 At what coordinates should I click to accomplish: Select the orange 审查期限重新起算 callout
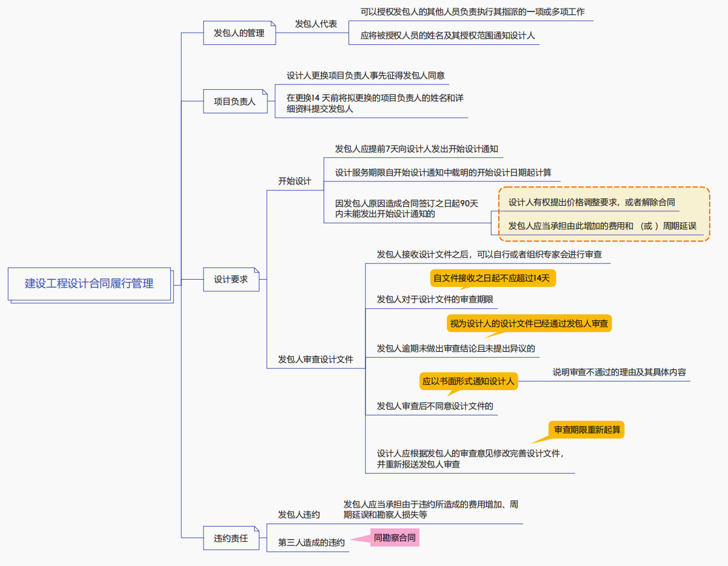[x=586, y=430]
